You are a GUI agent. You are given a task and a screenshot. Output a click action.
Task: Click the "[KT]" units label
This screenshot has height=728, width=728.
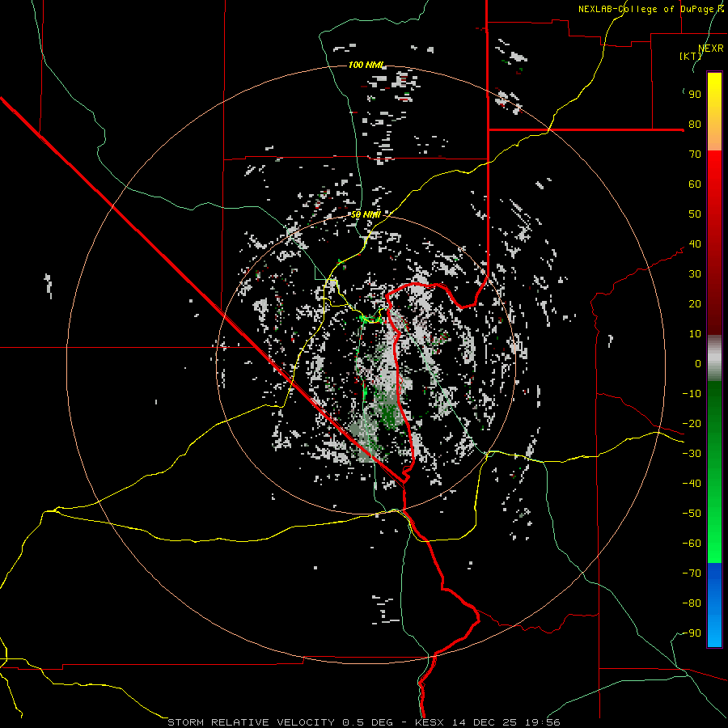click(x=691, y=56)
